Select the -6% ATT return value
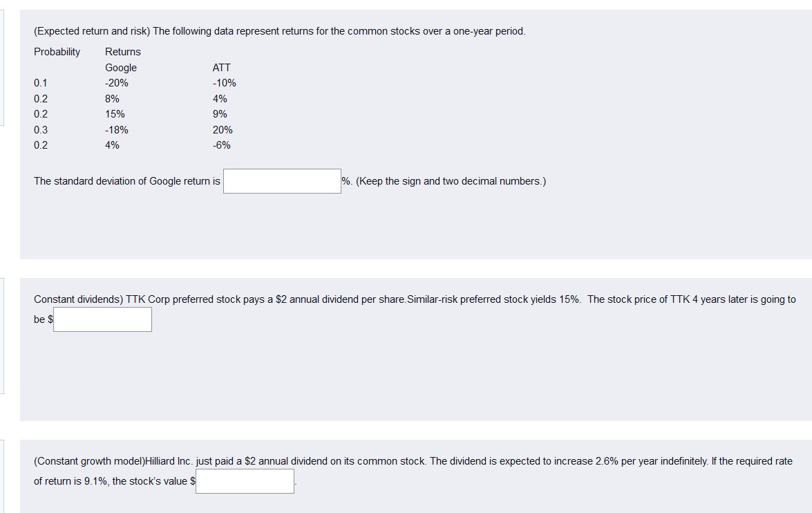Image resolution: width=812 pixels, height=513 pixels. [x=221, y=144]
